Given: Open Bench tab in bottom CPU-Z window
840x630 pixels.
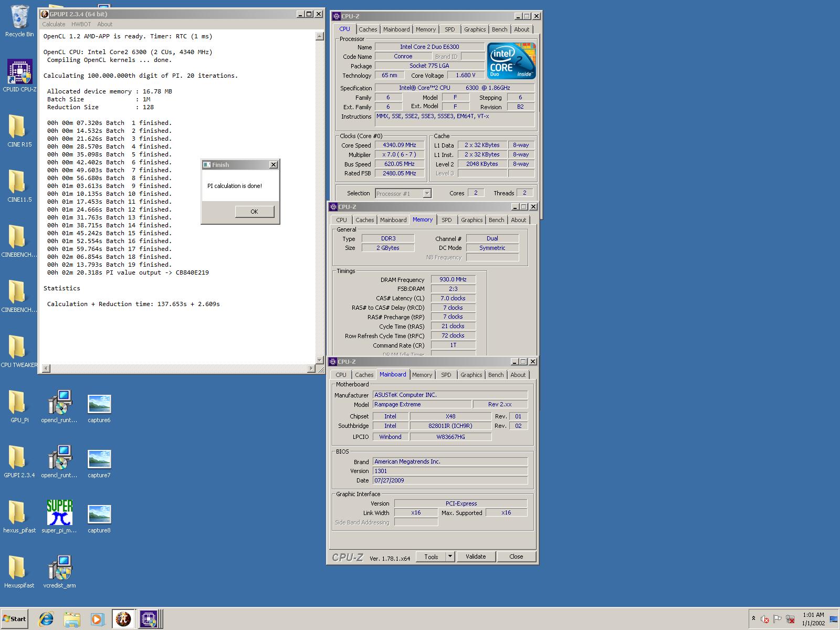Looking at the screenshot, I should 496,375.
